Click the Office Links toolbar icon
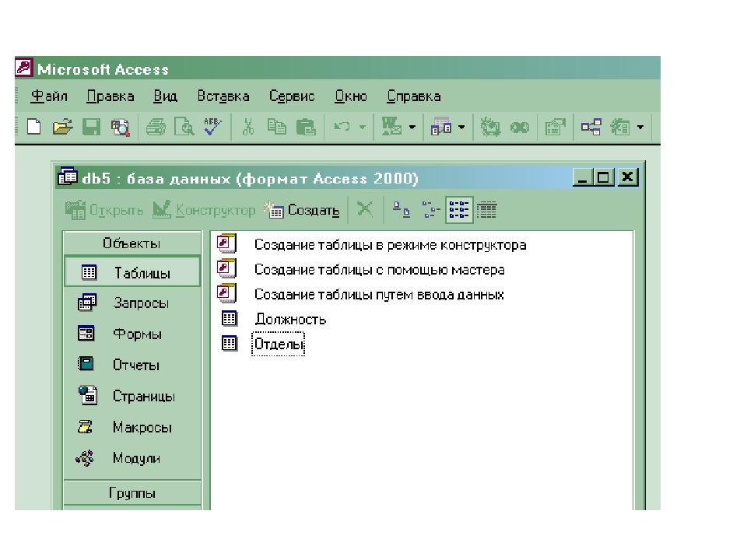 pos(391,127)
